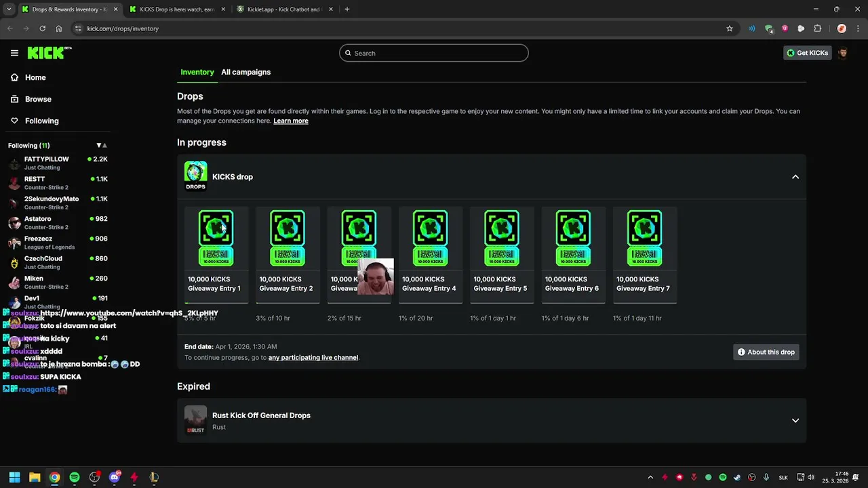
Task: Open the user profile avatar menu
Action: point(842,53)
